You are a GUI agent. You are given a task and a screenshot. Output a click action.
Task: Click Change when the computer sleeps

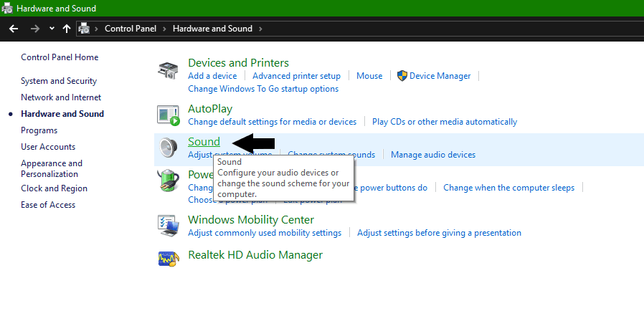[x=508, y=188]
